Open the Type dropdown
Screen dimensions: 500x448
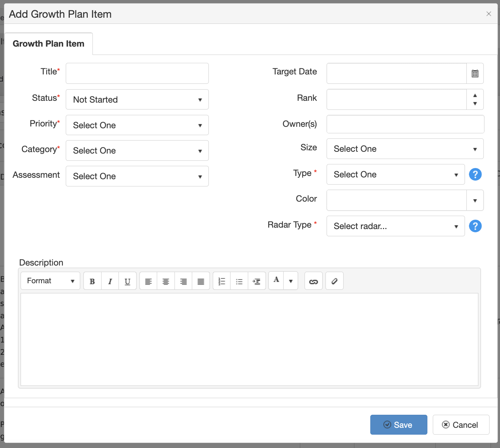(396, 175)
